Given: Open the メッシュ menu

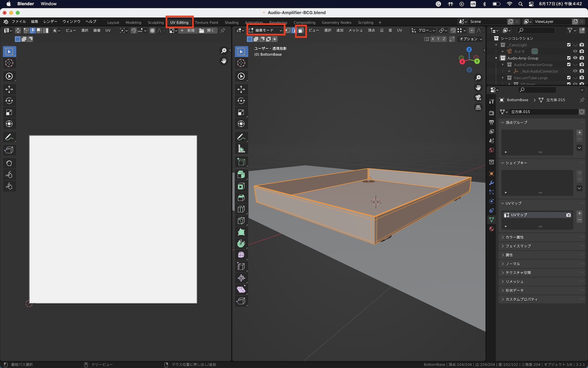Looking at the screenshot, I should coord(355,30).
